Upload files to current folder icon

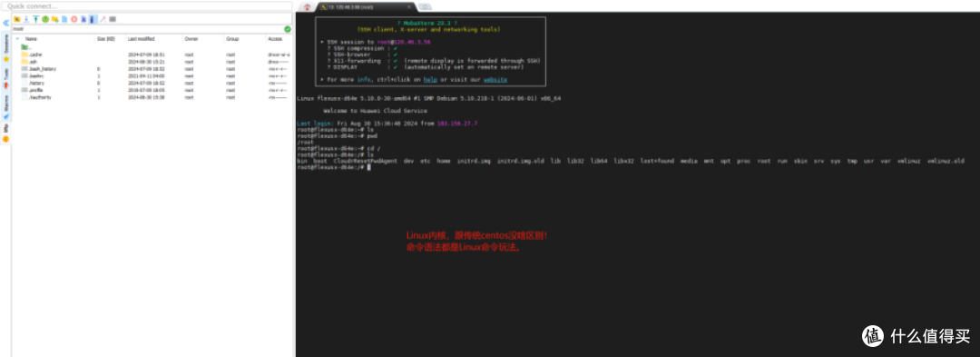(x=35, y=19)
